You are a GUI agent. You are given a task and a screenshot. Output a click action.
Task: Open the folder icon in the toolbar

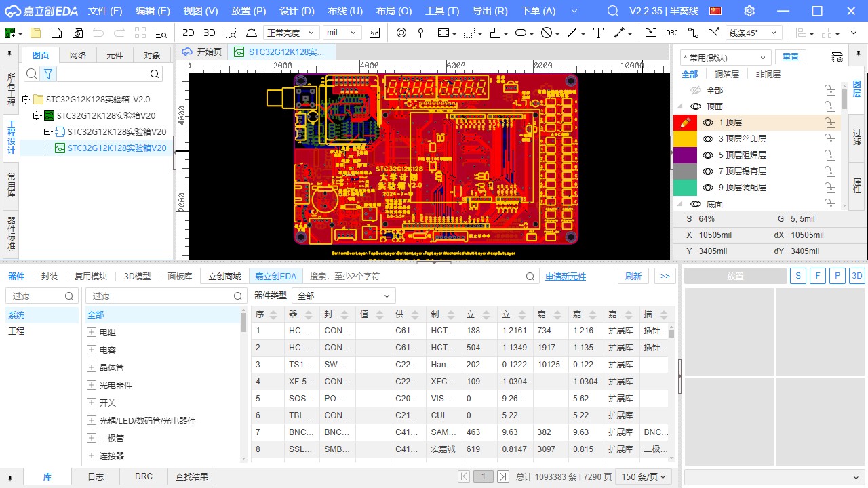35,33
